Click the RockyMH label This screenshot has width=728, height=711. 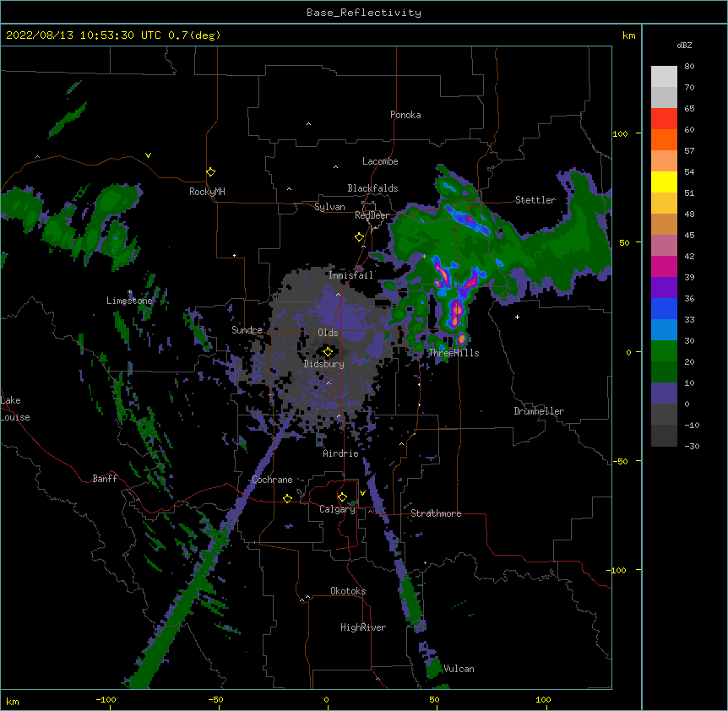coord(207,192)
